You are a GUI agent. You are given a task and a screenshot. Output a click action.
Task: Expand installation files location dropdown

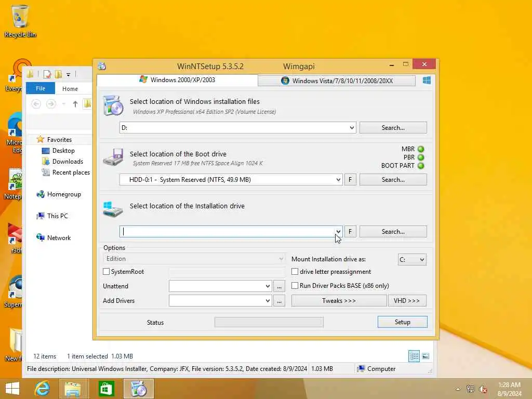pyautogui.click(x=352, y=128)
